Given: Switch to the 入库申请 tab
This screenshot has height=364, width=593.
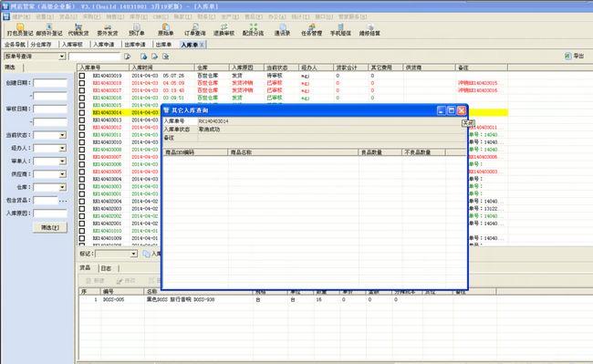Looking at the screenshot, I should coord(104,45).
